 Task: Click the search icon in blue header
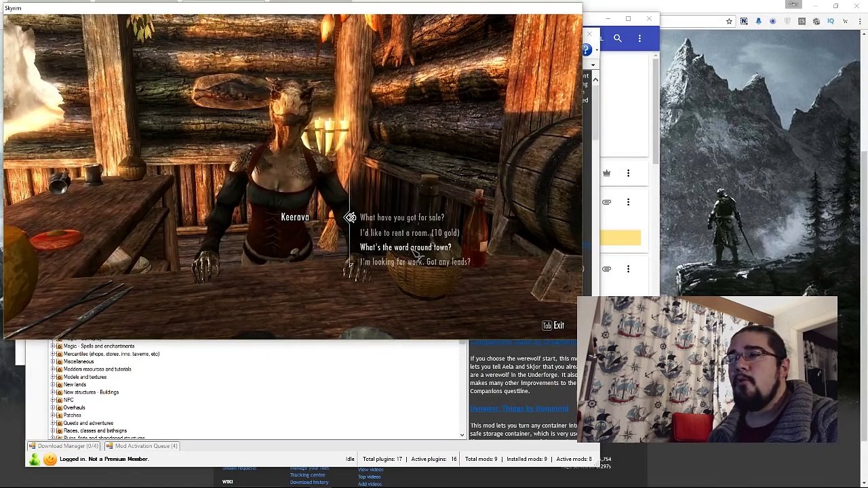tap(618, 39)
